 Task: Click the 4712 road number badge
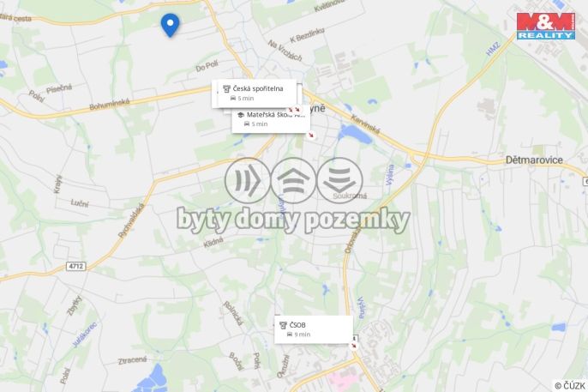[76, 266]
